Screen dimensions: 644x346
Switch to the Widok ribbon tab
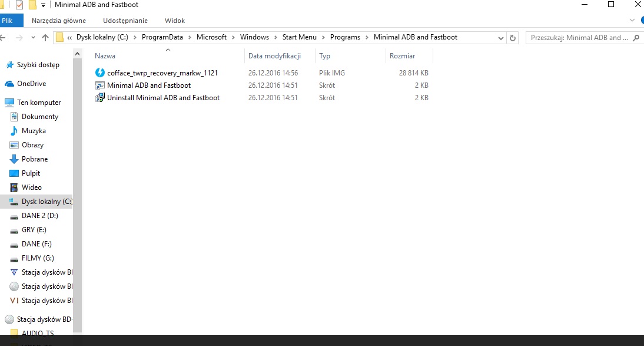(175, 21)
